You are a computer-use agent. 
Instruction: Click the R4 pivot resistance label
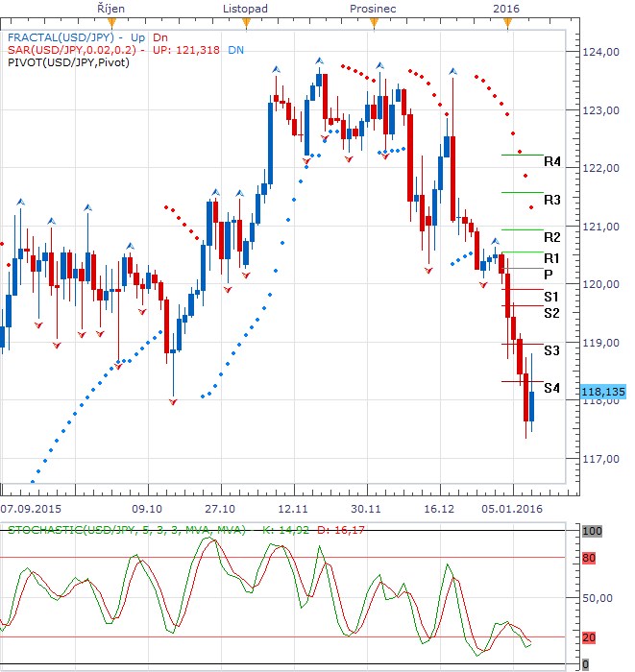tap(551, 161)
